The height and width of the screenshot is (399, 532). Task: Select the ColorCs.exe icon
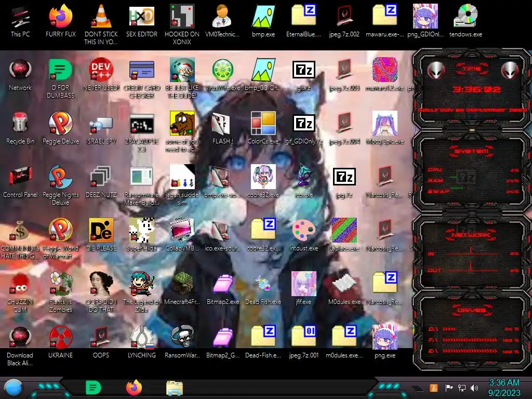[263, 129]
